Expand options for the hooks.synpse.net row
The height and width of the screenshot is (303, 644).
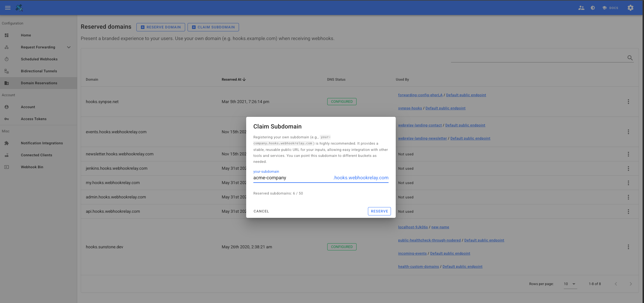(x=628, y=102)
